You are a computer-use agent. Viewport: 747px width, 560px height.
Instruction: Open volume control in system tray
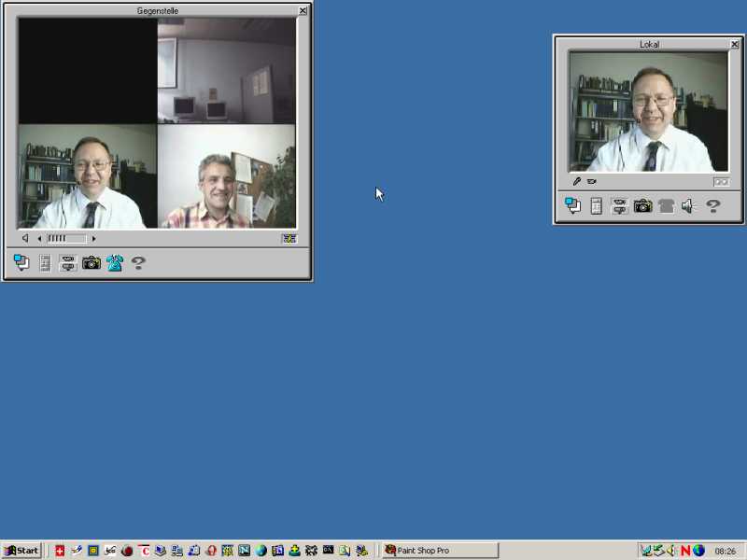[x=671, y=551]
